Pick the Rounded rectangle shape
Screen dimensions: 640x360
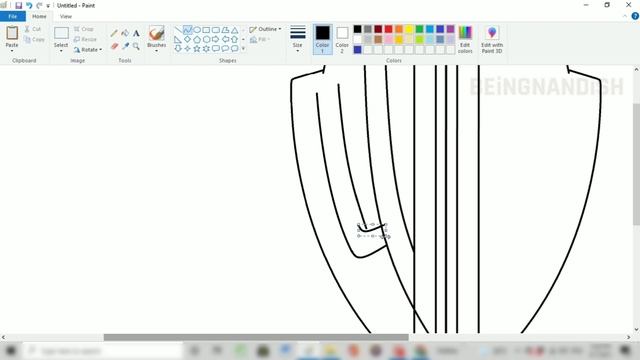pyautogui.click(x=216, y=30)
